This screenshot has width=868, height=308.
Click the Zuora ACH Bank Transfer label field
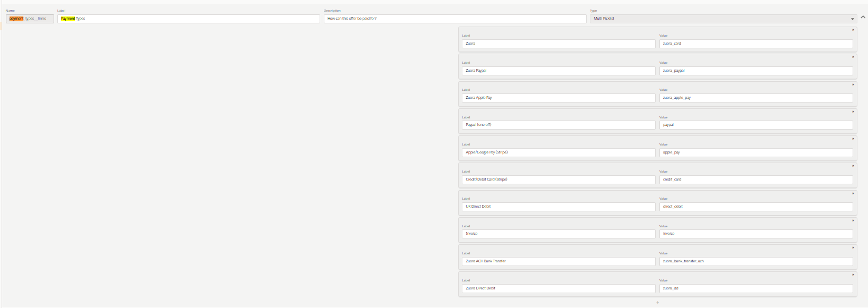558,261
